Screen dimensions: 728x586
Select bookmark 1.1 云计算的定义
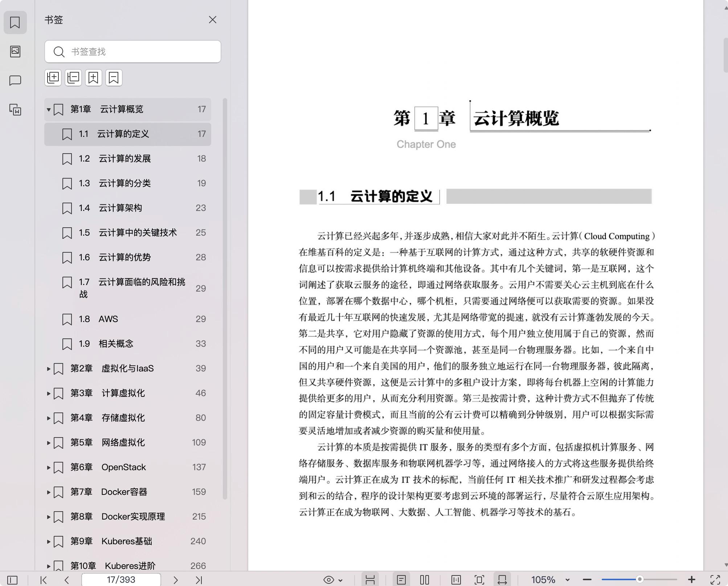point(128,134)
